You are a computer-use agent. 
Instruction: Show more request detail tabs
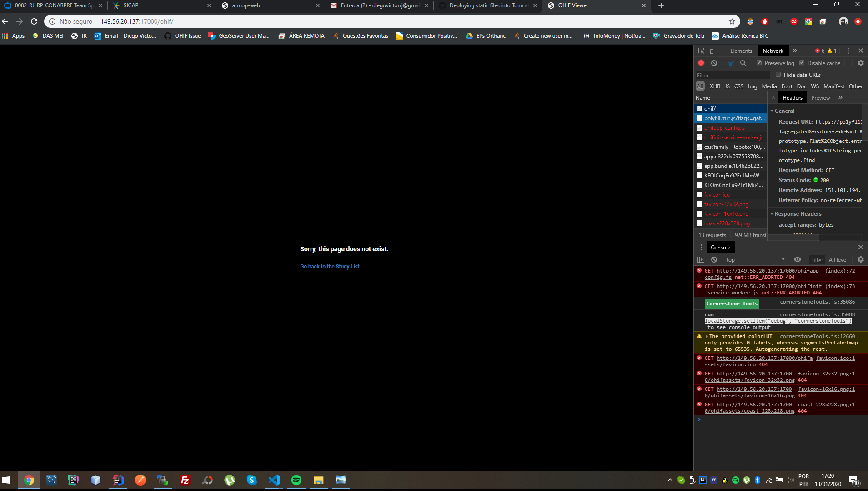point(840,97)
